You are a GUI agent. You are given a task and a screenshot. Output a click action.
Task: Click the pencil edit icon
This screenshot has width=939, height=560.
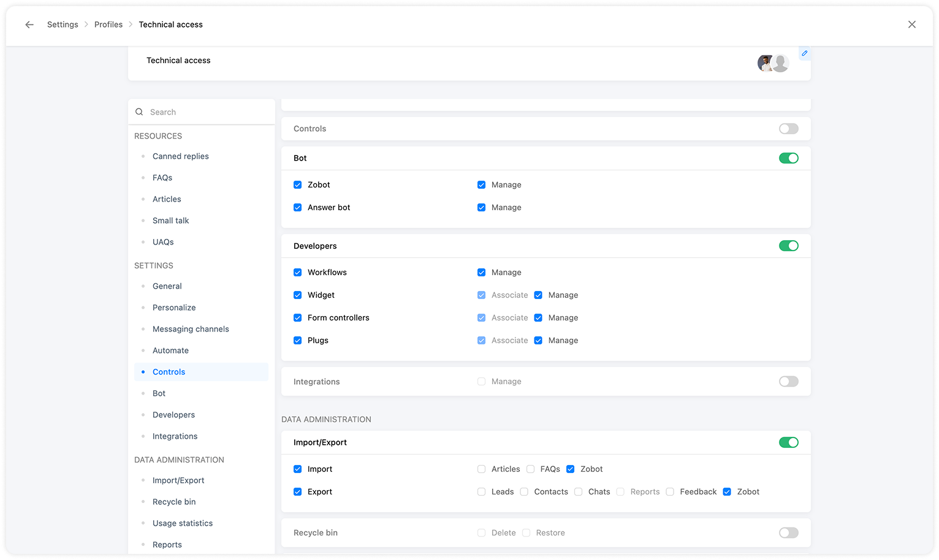click(x=804, y=53)
